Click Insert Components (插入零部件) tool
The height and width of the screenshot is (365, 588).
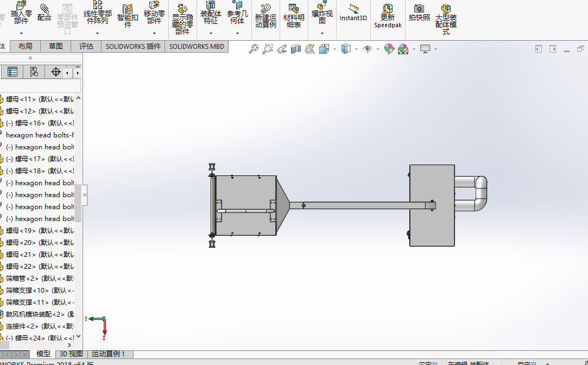(x=21, y=13)
